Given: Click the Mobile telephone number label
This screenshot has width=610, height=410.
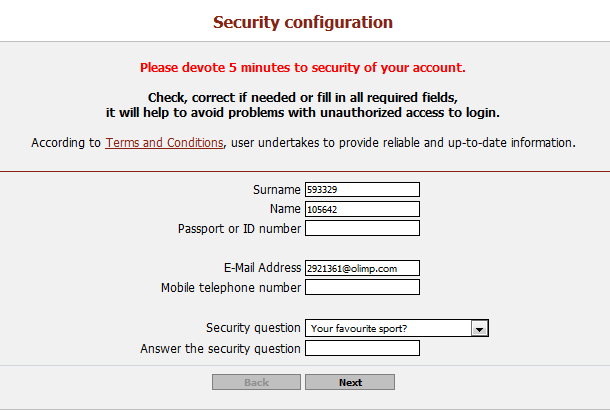Looking at the screenshot, I should coord(231,288).
